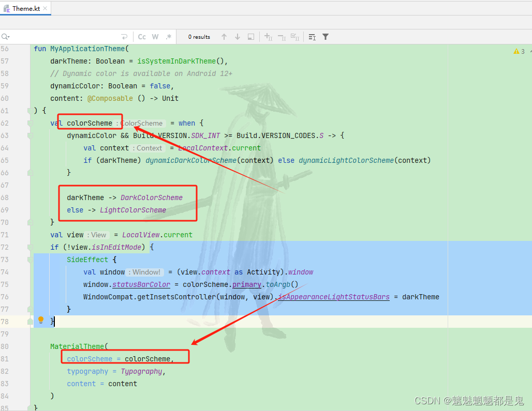
Task: Click 'DarkColorScheme' on line 68
Action: [x=151, y=197]
